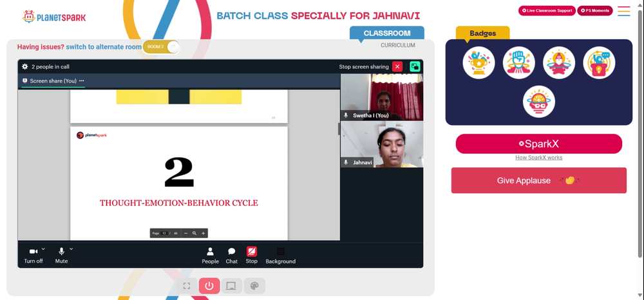Stop screen sharing from the bottom toolbar

point(251,256)
